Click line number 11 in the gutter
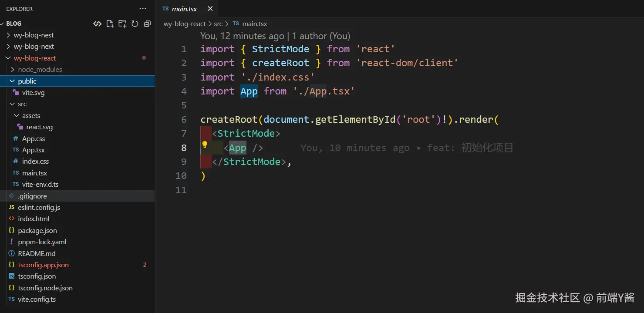The width and height of the screenshot is (644, 313). click(181, 190)
